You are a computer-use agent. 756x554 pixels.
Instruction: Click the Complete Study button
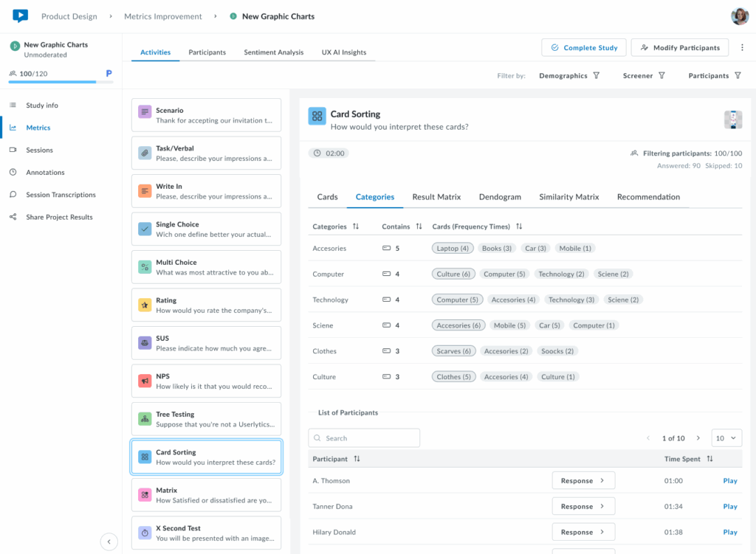pos(583,48)
